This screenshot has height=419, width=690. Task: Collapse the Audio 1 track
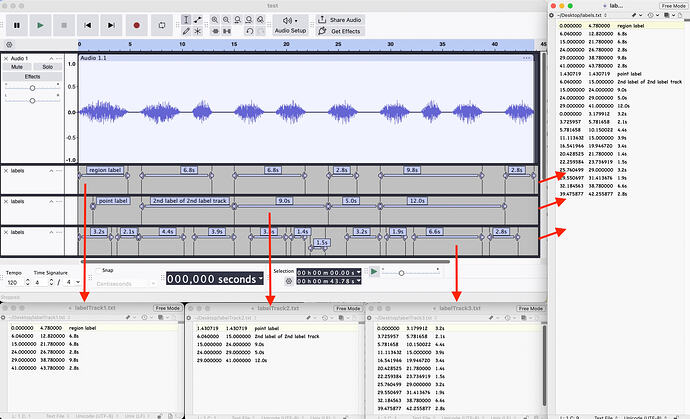coord(51,58)
